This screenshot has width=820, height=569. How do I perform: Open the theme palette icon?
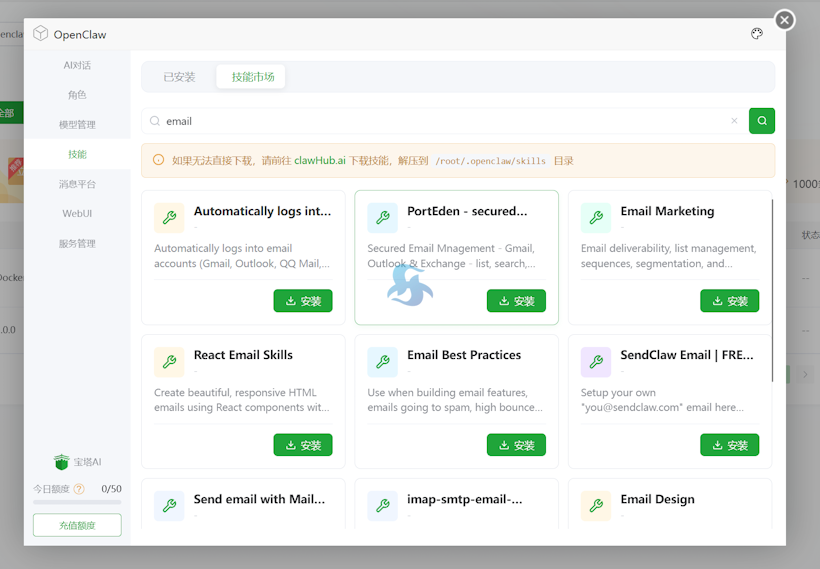click(757, 33)
